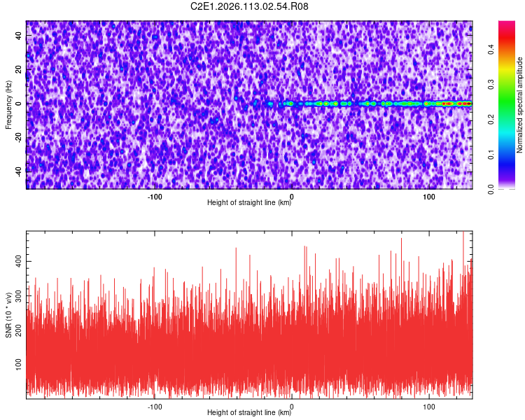Screen dimensions: 525x420
Task: Click the -100 tick label under the spectrogram
Action: (x=155, y=196)
